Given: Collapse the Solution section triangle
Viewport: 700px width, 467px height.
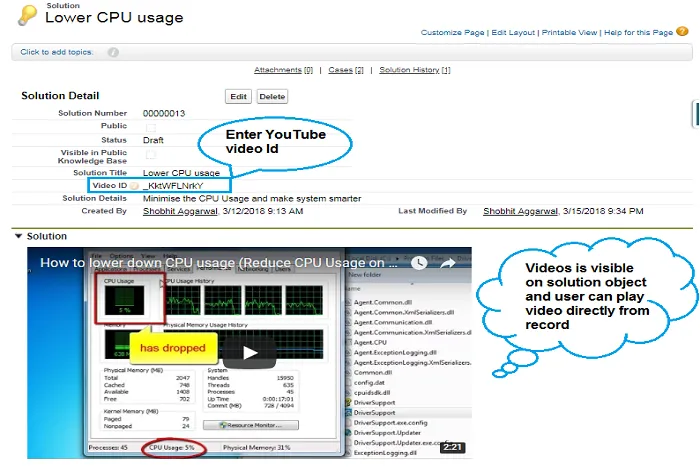Looking at the screenshot, I should pos(18,236).
